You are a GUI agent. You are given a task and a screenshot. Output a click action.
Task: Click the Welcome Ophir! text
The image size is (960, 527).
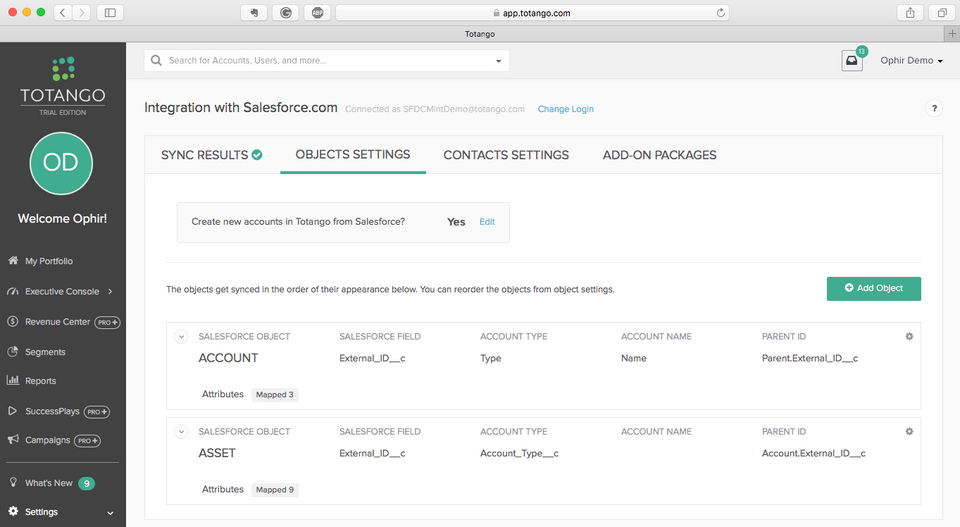(x=62, y=219)
